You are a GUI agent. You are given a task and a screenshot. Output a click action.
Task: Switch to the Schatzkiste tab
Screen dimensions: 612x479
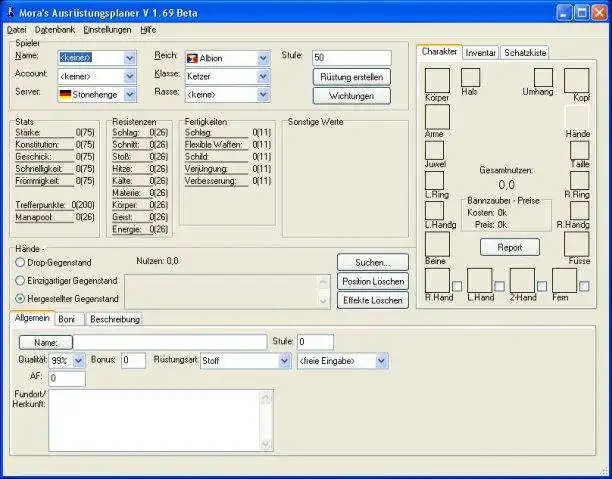525,52
